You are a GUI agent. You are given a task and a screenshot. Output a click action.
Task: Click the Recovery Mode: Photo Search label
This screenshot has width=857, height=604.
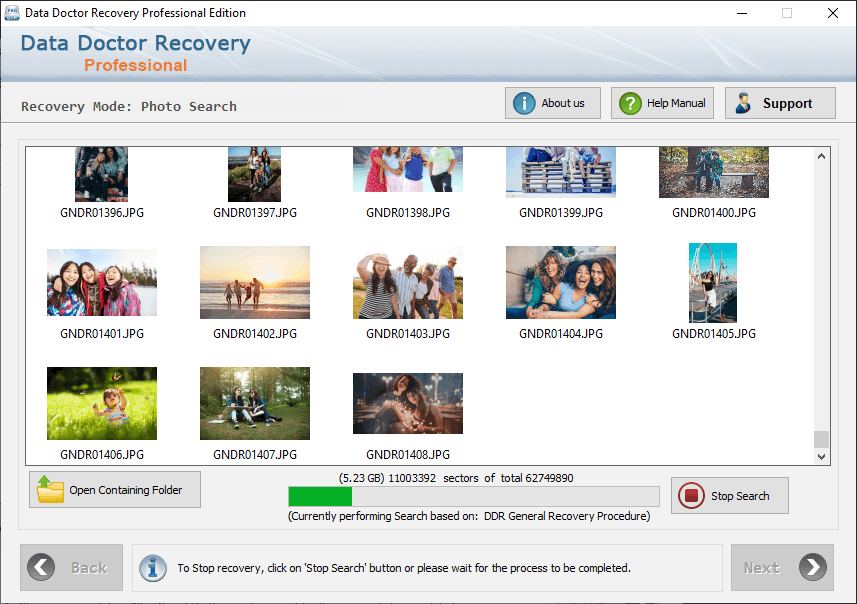(129, 107)
